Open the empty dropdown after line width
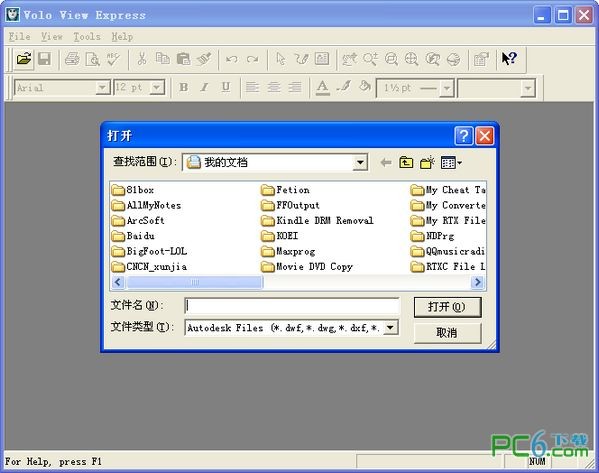 point(528,88)
